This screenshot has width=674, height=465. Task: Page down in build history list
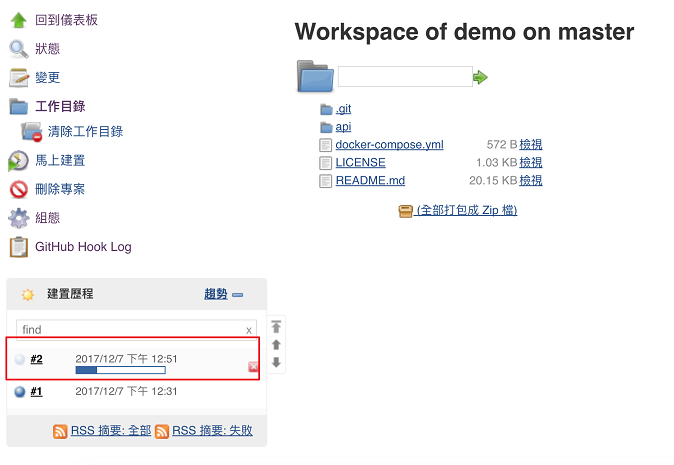[276, 362]
